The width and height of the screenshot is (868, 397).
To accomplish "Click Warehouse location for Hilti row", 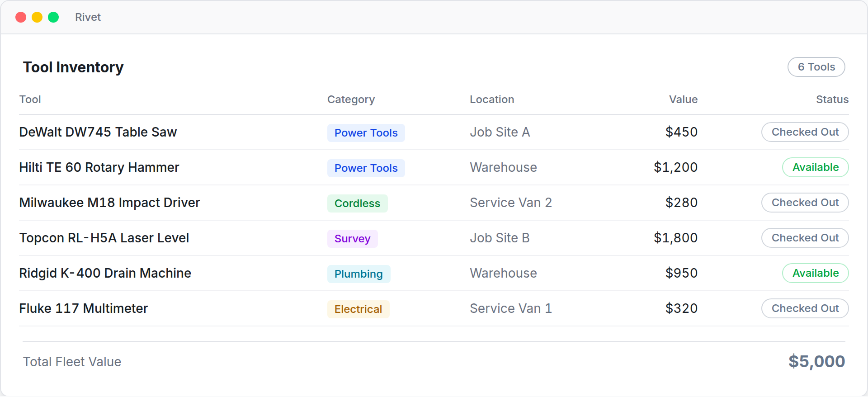I will 503,167.
